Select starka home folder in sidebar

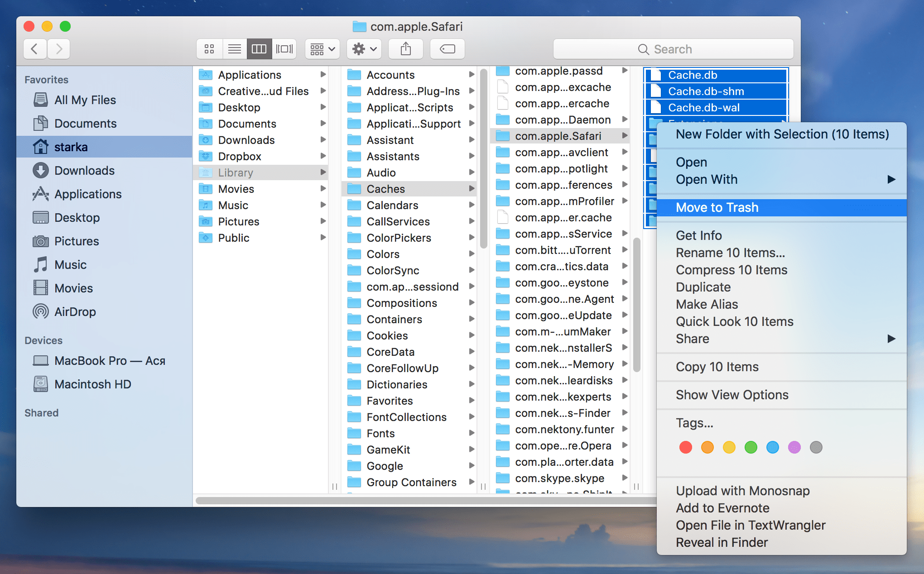click(105, 147)
